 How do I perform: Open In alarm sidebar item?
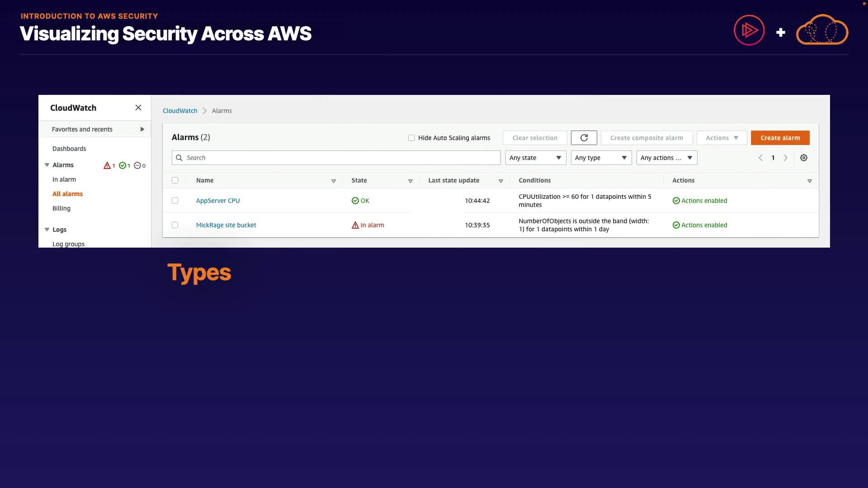(x=64, y=179)
